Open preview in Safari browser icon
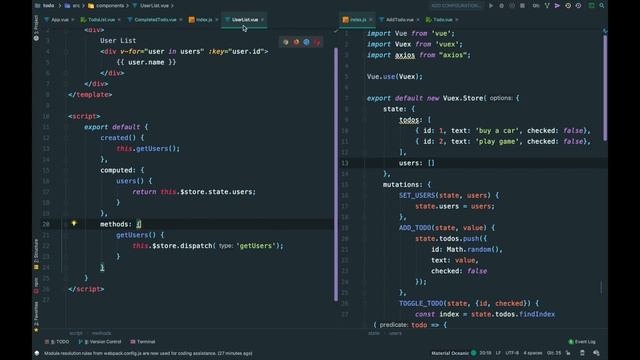This screenshot has height=360, width=640. [307, 42]
